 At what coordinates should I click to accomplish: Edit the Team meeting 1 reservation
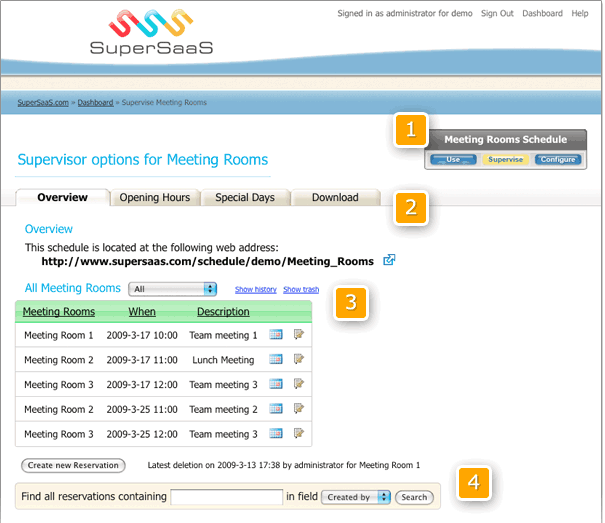pyautogui.click(x=299, y=334)
